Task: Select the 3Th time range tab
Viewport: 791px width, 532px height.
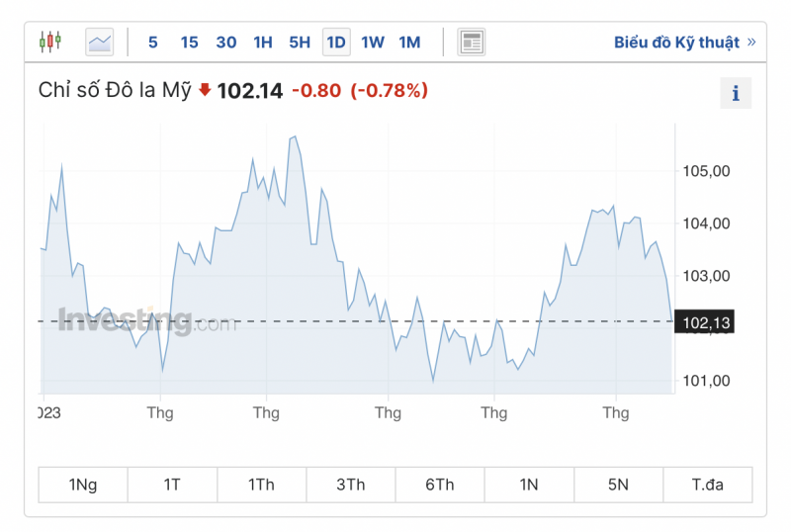Action: click(x=350, y=485)
